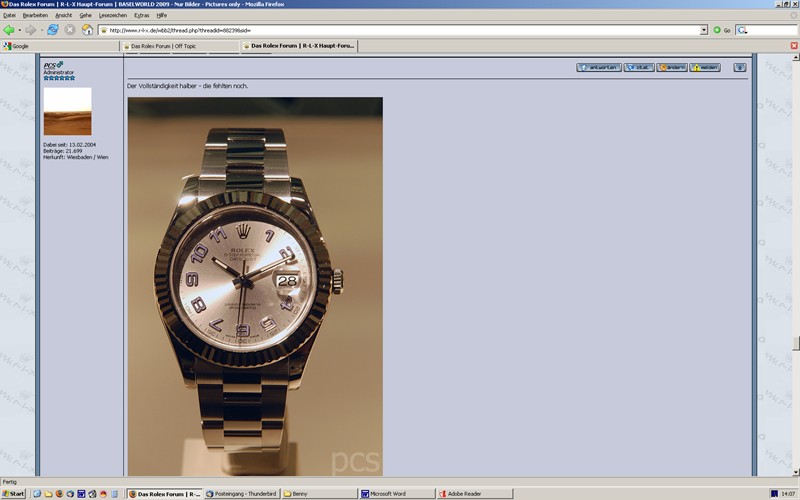Click into the URL address field

[400, 30]
